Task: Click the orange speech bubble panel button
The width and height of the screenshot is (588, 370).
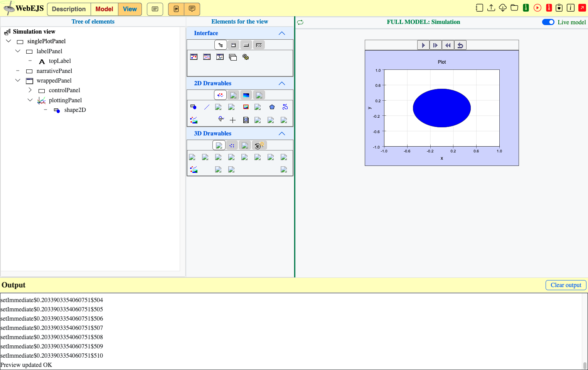Action: click(x=192, y=9)
